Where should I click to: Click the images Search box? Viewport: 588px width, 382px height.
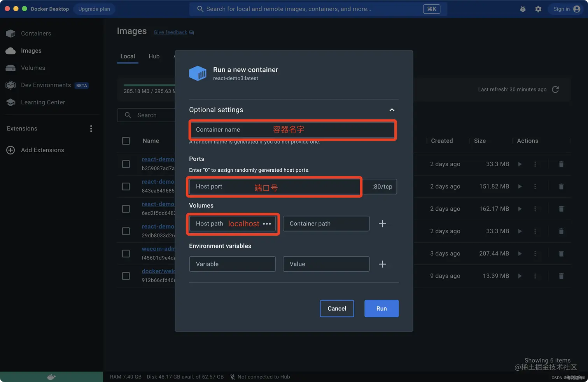pos(146,115)
